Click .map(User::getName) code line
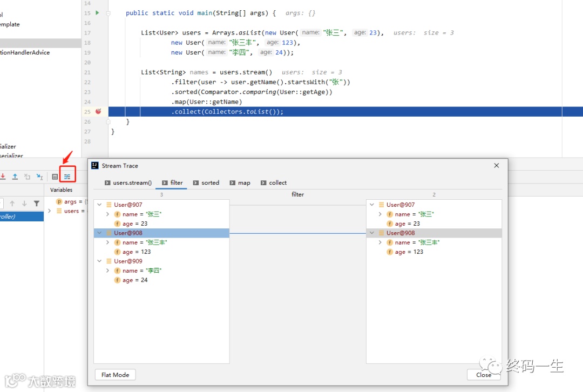This screenshot has width=583, height=392. coord(206,102)
